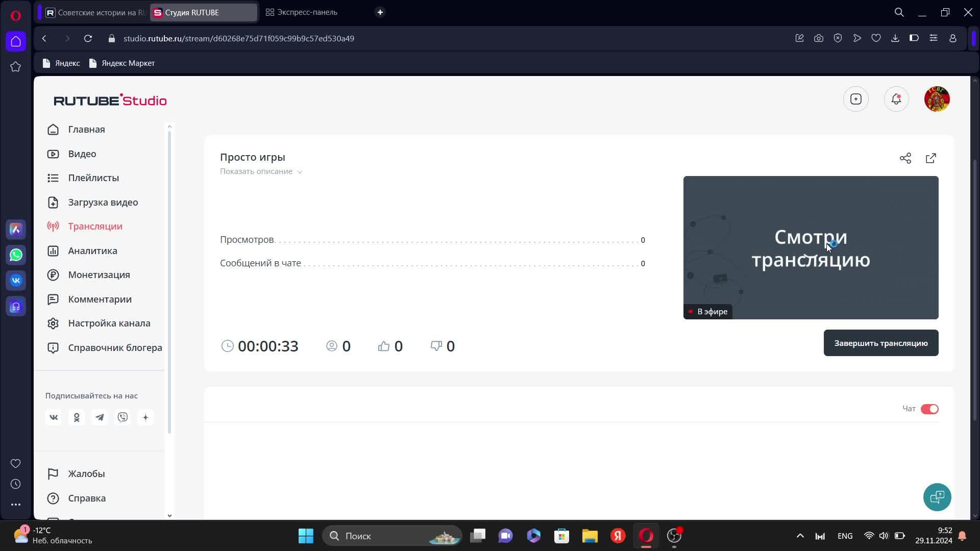
Task: Click the browser address bar URL
Action: point(238,38)
